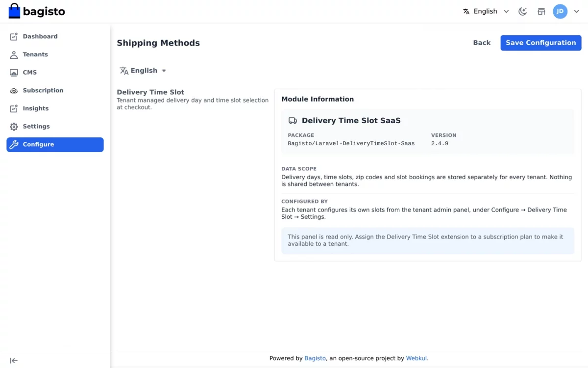Click the Bagisto logo
588x368 pixels.
[37, 11]
